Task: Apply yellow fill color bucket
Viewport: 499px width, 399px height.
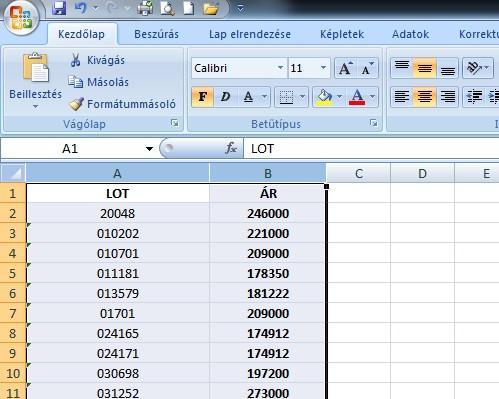Action: [x=324, y=97]
